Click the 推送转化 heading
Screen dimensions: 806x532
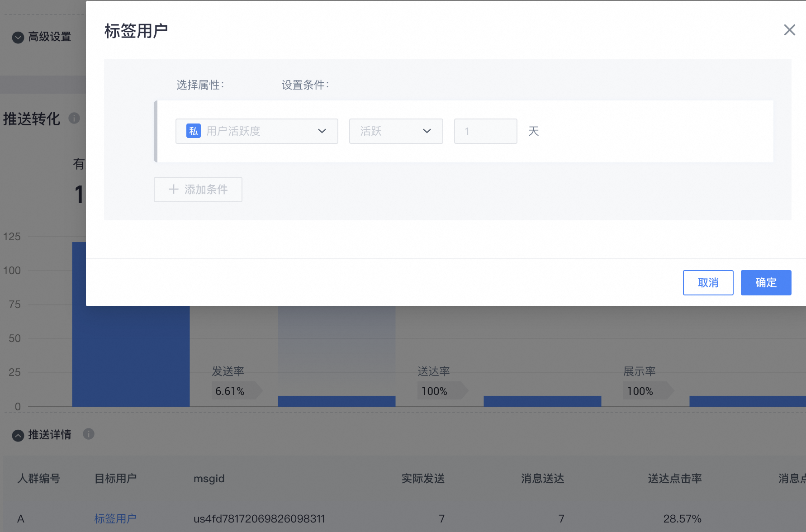pyautogui.click(x=32, y=119)
